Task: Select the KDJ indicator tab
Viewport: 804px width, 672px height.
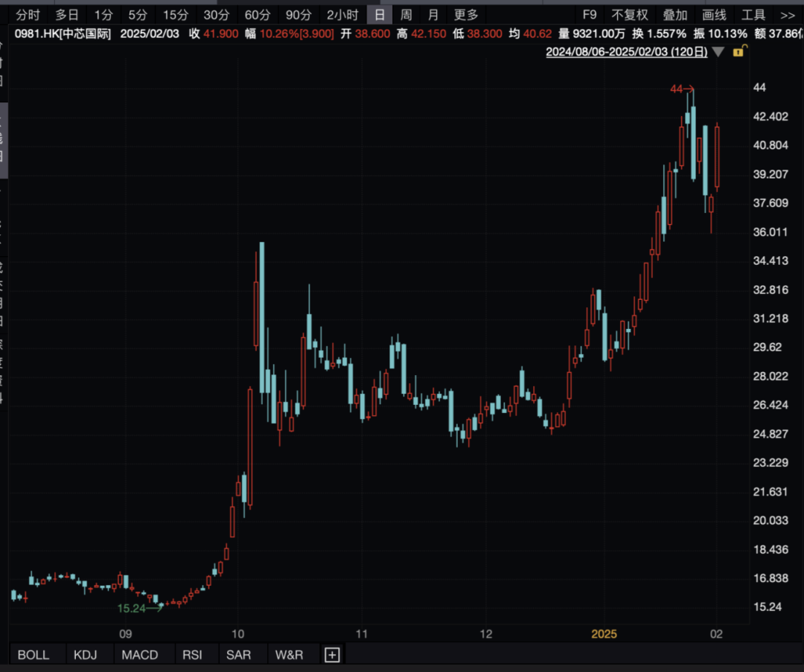Action: pos(85,655)
